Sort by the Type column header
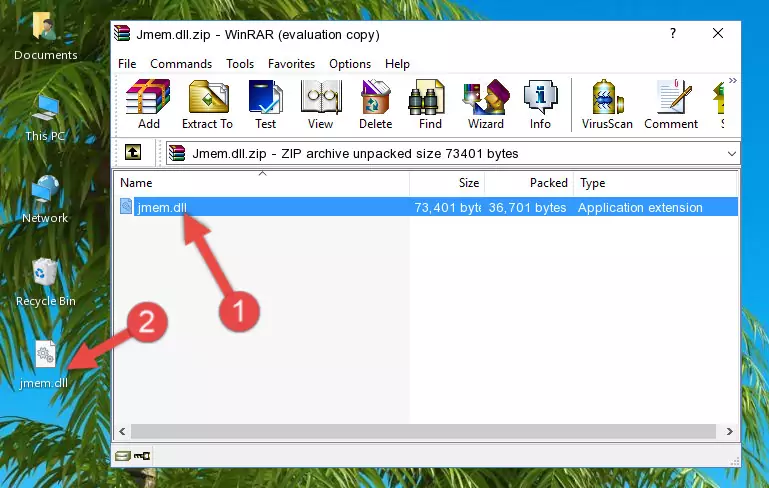The image size is (769, 488). 655,183
